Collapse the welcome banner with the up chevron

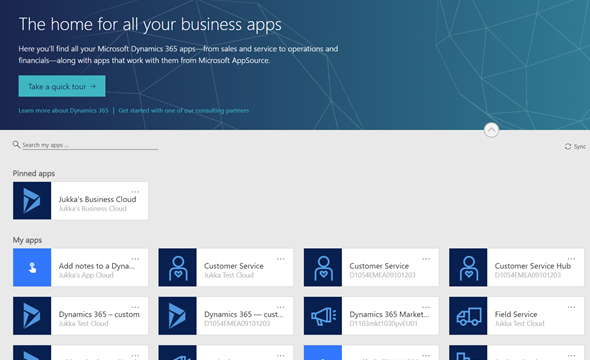pyautogui.click(x=491, y=130)
